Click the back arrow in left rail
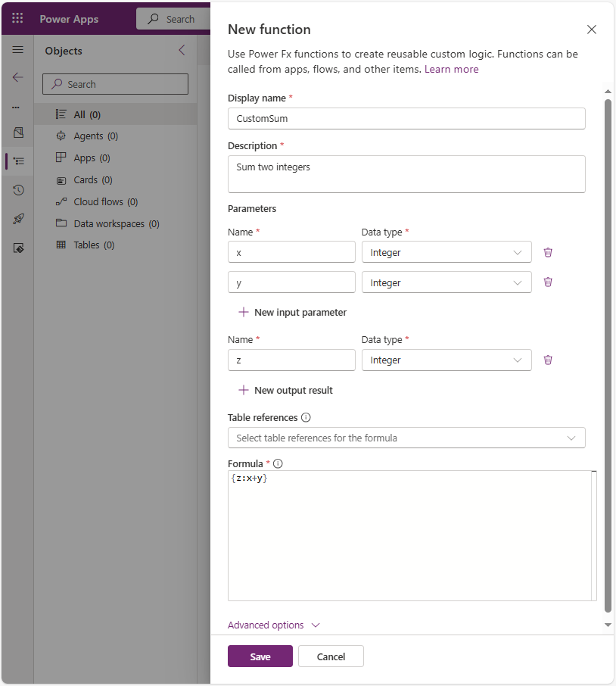616x686 pixels. [17, 77]
